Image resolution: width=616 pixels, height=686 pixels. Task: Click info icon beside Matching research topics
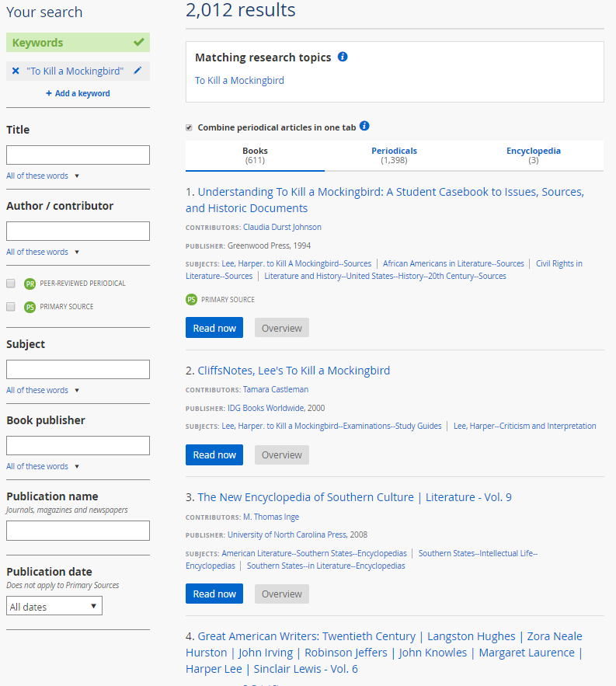point(343,57)
